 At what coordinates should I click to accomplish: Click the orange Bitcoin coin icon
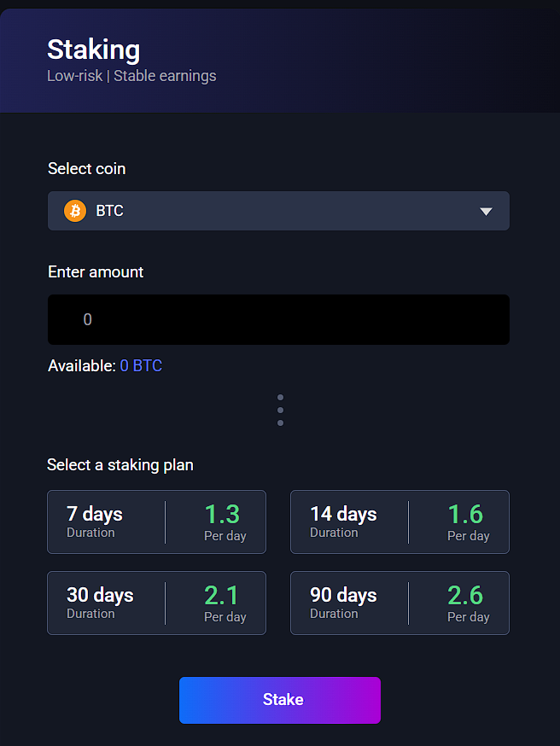[75, 211]
